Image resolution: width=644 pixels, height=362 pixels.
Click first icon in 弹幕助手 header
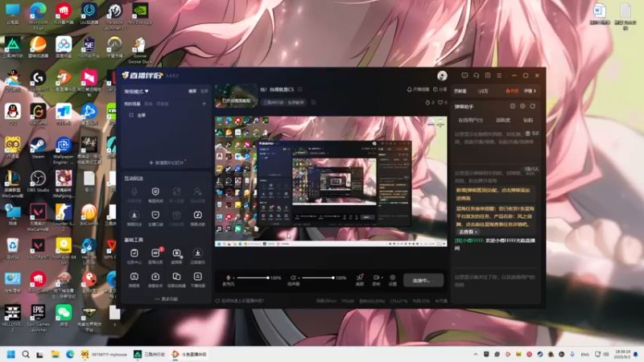(513, 106)
